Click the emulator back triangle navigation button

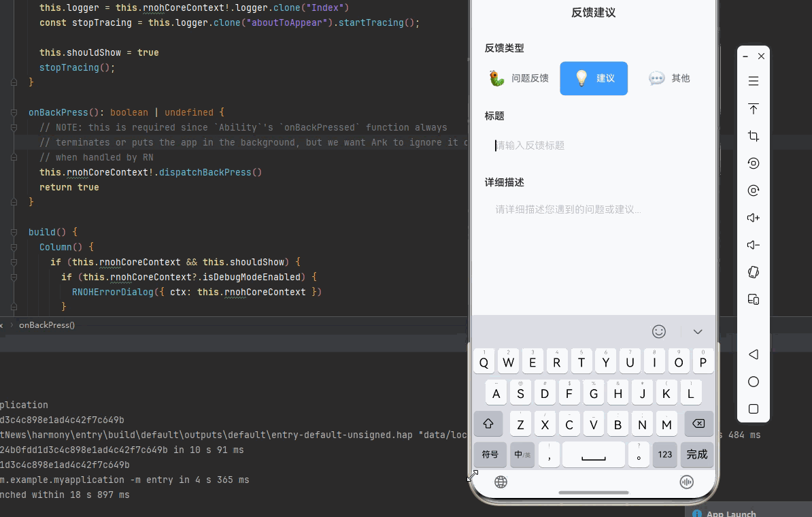coord(754,354)
